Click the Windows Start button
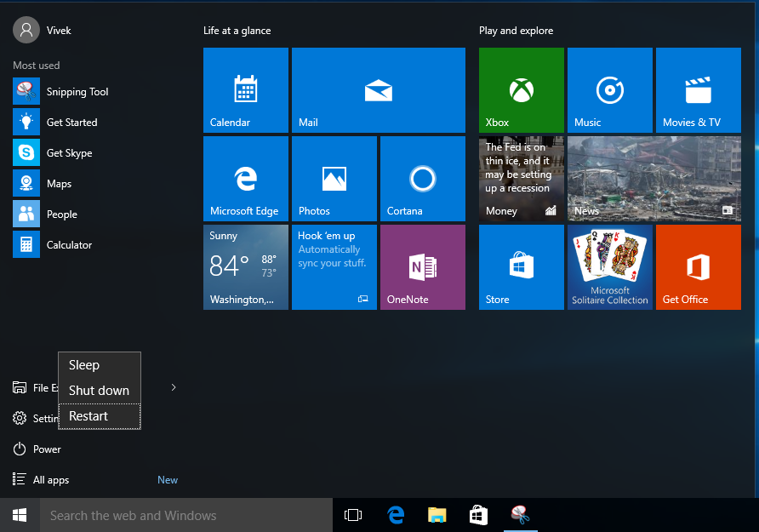 (x=20, y=515)
